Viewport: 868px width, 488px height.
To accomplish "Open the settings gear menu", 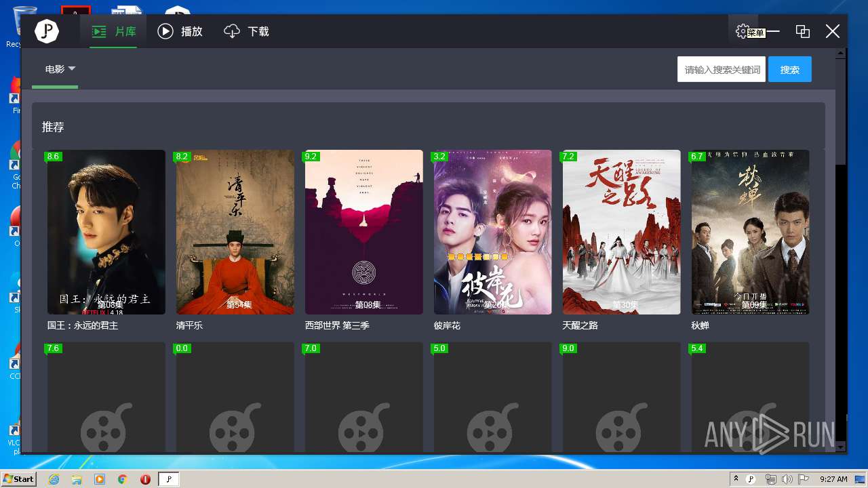I will (742, 31).
